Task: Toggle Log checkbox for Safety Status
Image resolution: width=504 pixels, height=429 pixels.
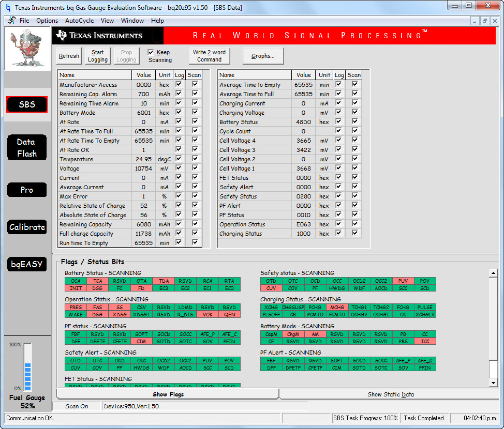Action: click(x=338, y=196)
